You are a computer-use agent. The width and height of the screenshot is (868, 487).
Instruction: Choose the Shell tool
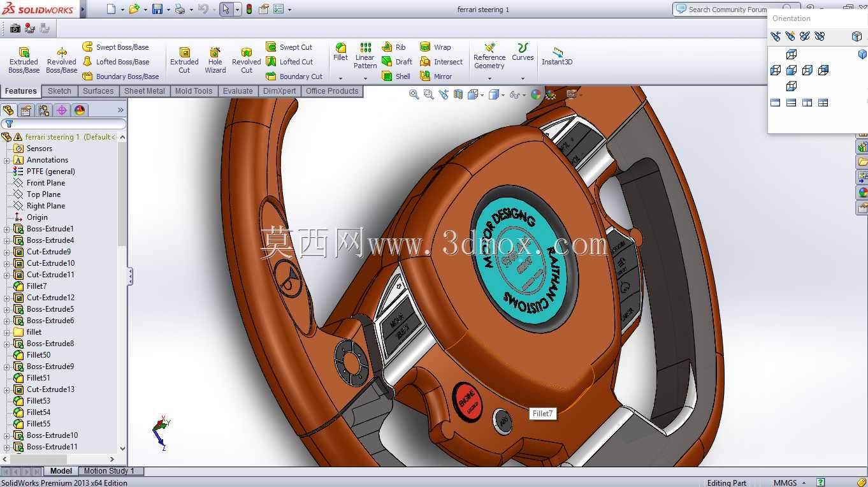[x=396, y=76]
